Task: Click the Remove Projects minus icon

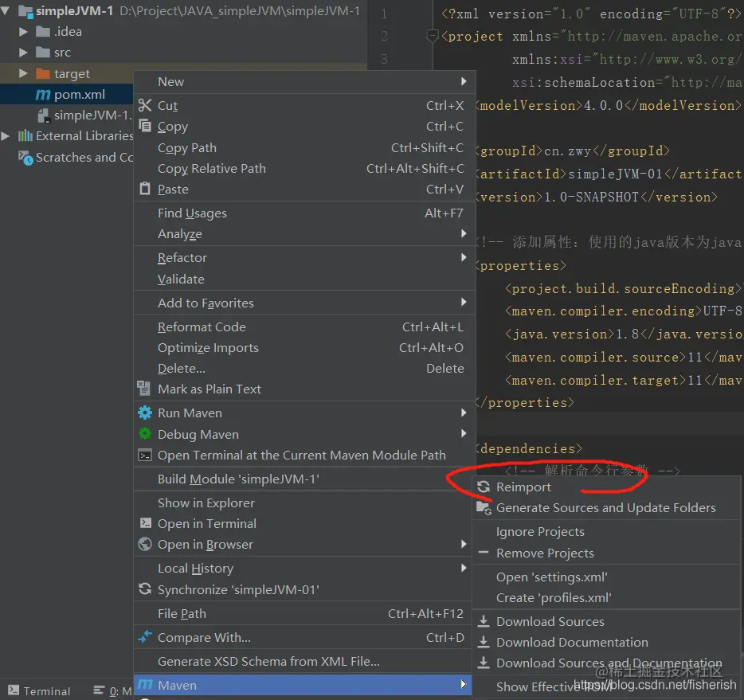Action: click(484, 553)
